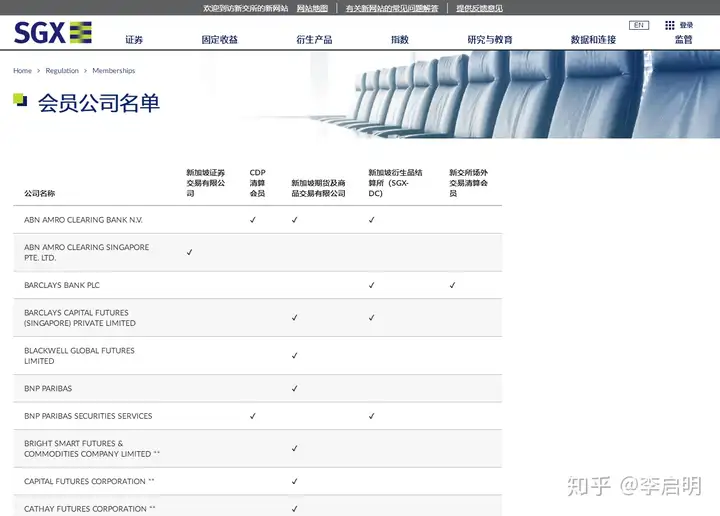The height and width of the screenshot is (516, 720).
Task: Open the apps grid icon beside 登录
Action: 669,25
